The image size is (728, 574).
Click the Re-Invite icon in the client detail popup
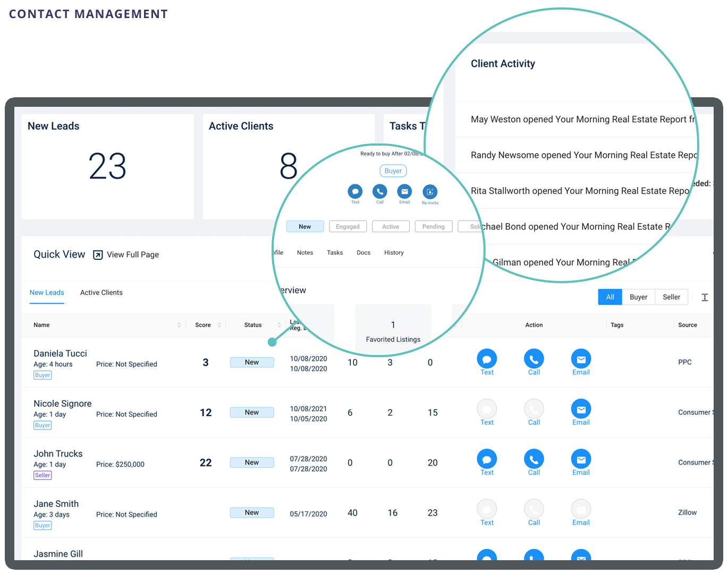click(430, 192)
